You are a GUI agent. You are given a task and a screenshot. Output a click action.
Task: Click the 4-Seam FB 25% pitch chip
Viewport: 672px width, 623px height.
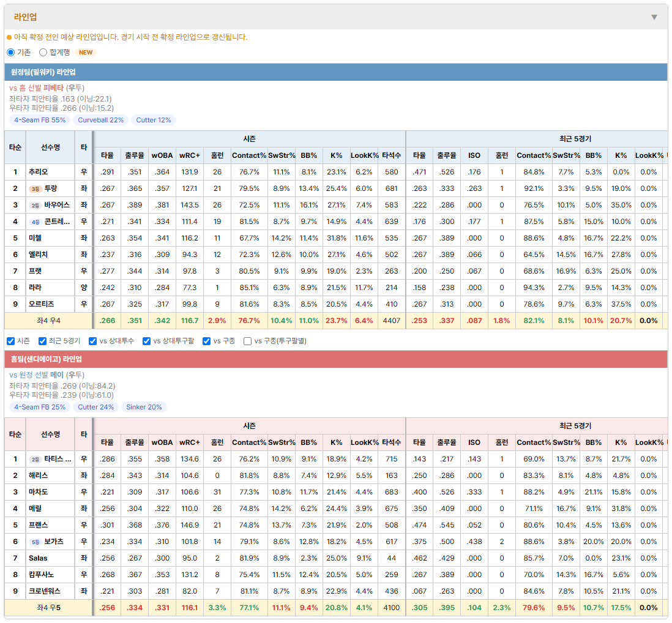[x=40, y=407]
